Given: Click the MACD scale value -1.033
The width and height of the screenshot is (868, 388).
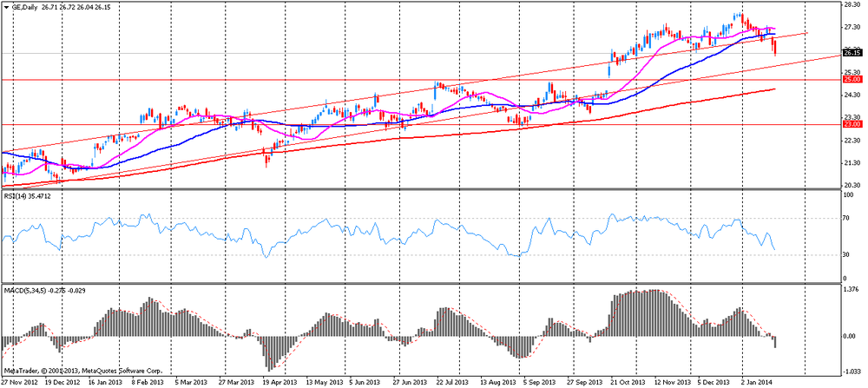Looking at the screenshot, I should click(852, 372).
